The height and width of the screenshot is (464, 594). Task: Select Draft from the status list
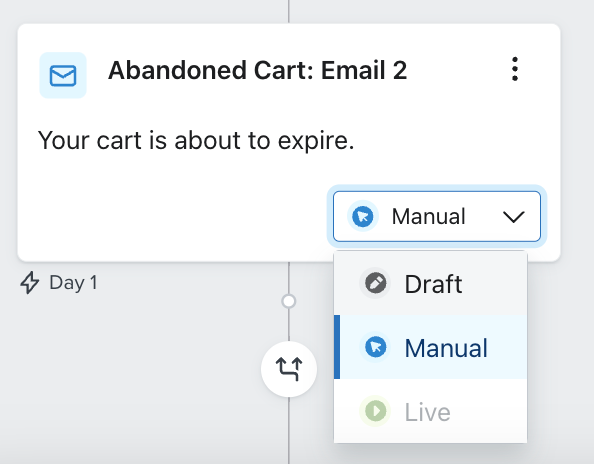coord(430,283)
